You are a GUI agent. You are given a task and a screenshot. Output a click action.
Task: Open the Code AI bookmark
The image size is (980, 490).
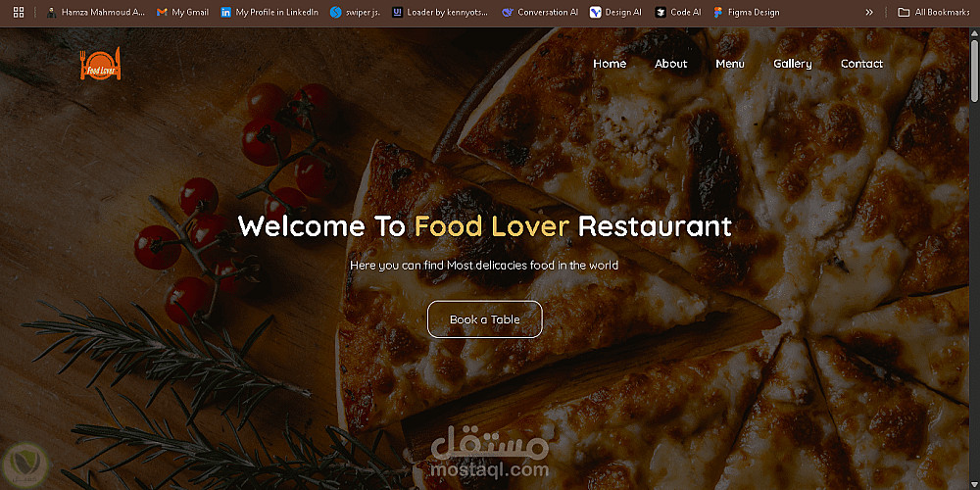678,12
